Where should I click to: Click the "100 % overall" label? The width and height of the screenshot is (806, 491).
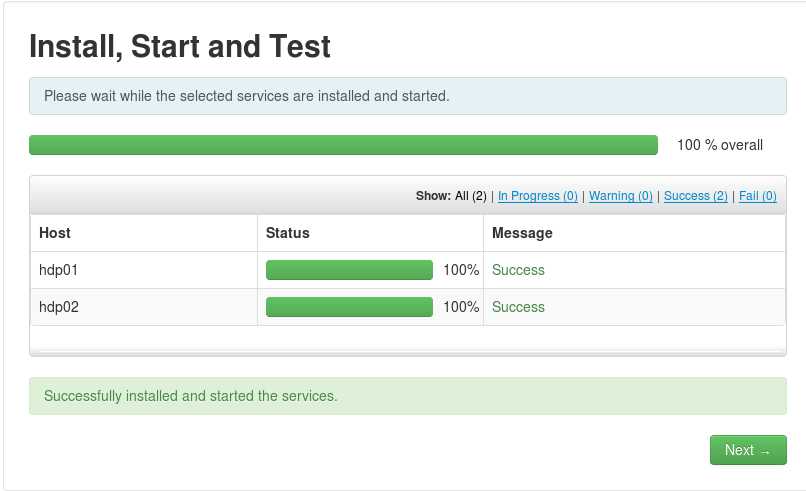tap(719, 145)
